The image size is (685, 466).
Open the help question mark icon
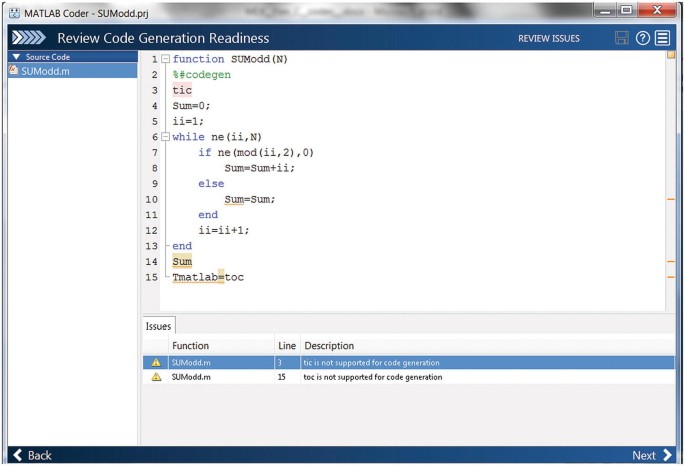[x=642, y=38]
